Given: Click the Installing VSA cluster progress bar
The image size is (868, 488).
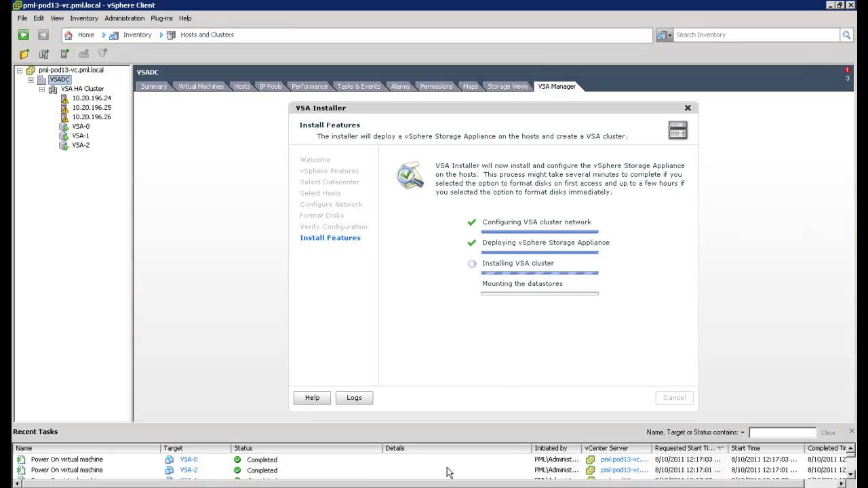Looking at the screenshot, I should pyautogui.click(x=540, y=273).
